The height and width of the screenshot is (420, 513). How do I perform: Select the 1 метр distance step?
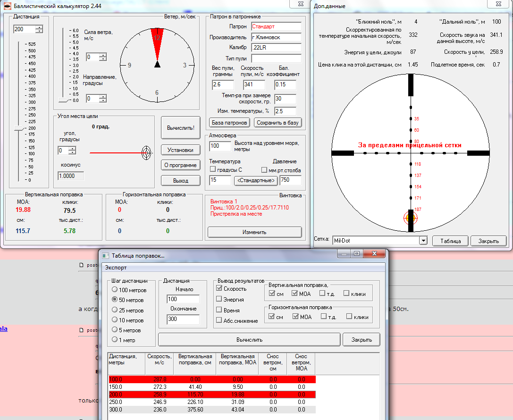coord(115,339)
